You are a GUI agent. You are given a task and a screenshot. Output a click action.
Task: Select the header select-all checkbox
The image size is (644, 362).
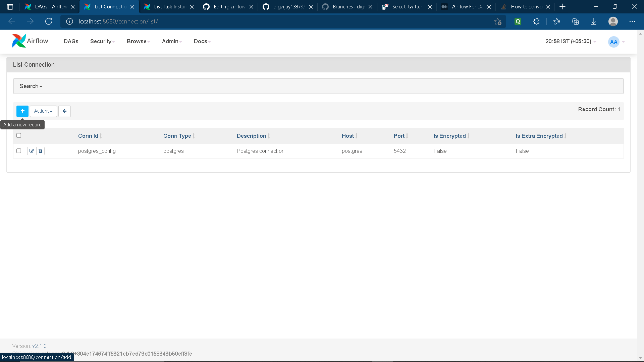click(x=19, y=135)
